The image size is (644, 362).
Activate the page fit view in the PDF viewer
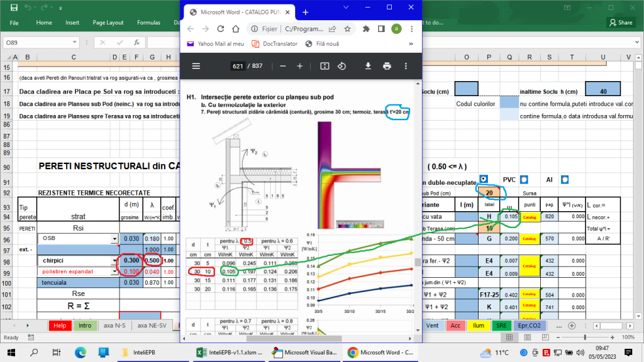click(323, 65)
